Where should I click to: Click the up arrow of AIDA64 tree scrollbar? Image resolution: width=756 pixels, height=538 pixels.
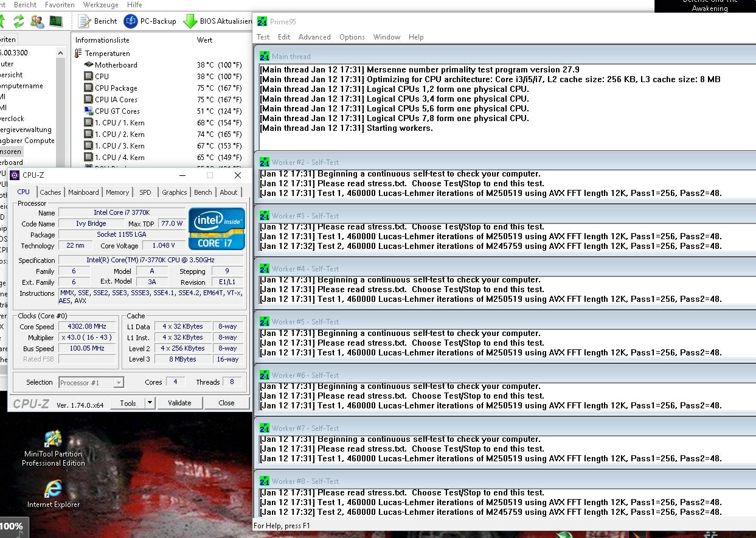pyautogui.click(x=61, y=53)
